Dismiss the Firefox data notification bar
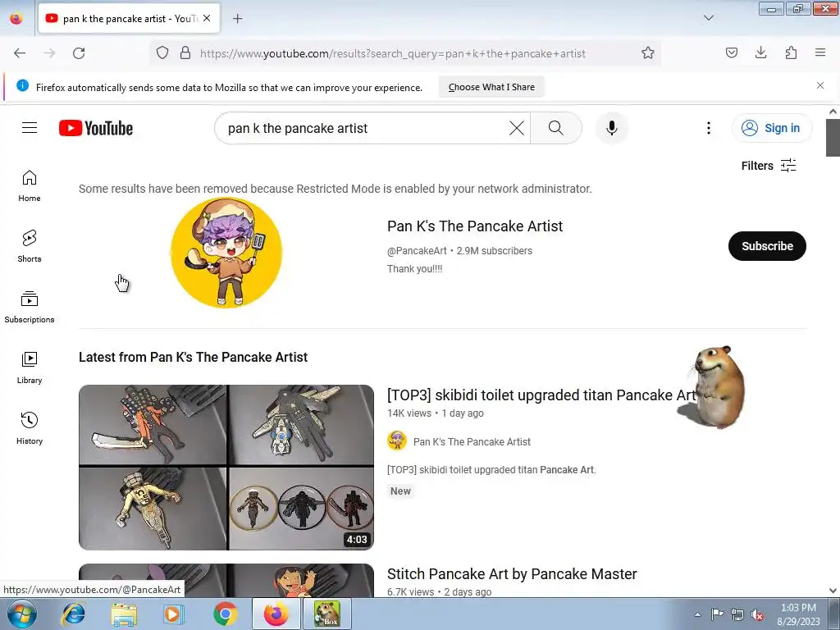This screenshot has height=630, width=840. click(820, 85)
